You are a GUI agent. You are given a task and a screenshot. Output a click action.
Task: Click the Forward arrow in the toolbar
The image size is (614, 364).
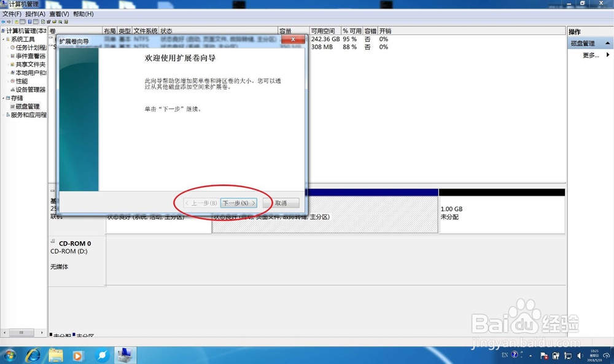coord(9,21)
